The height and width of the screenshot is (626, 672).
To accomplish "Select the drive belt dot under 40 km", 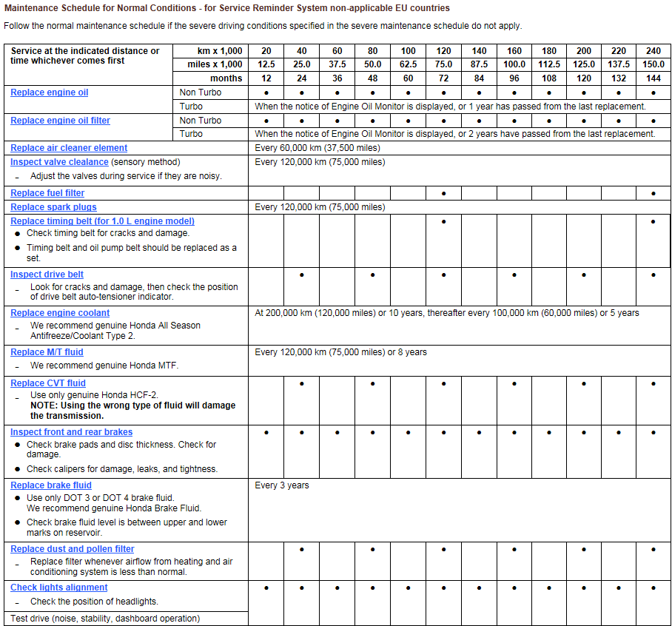I will [x=302, y=275].
